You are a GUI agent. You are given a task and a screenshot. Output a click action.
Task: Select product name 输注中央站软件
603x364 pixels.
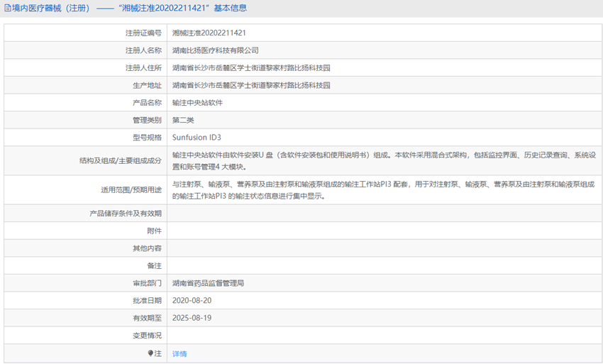[x=197, y=103]
